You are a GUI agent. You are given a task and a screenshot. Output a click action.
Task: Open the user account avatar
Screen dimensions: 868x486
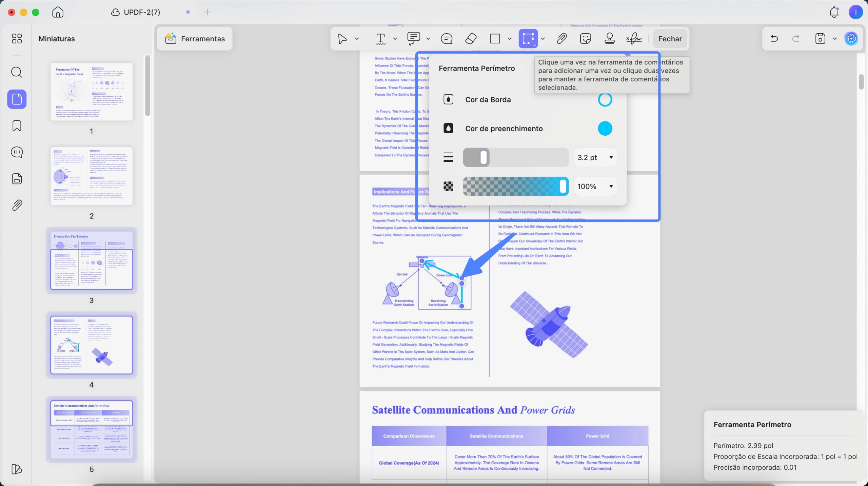[x=855, y=12]
